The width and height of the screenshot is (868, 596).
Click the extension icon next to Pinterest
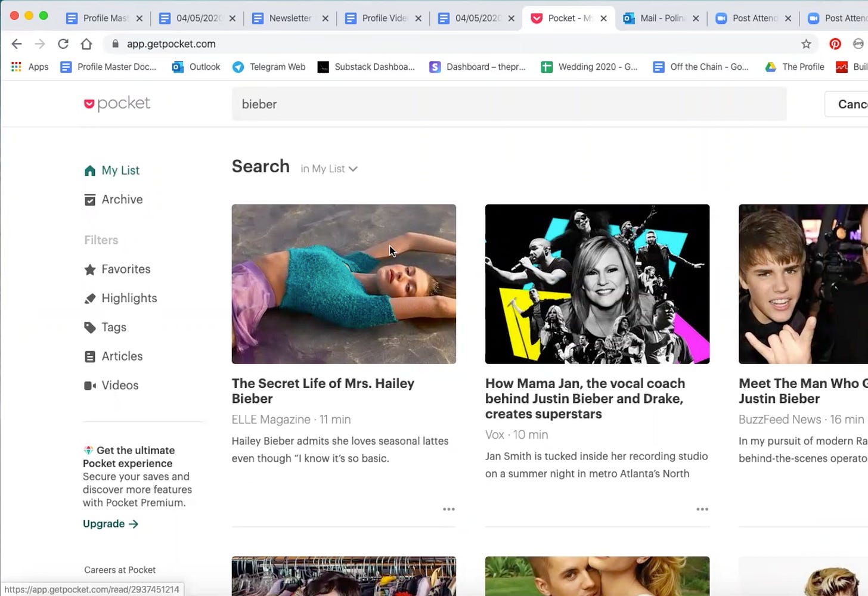click(858, 44)
